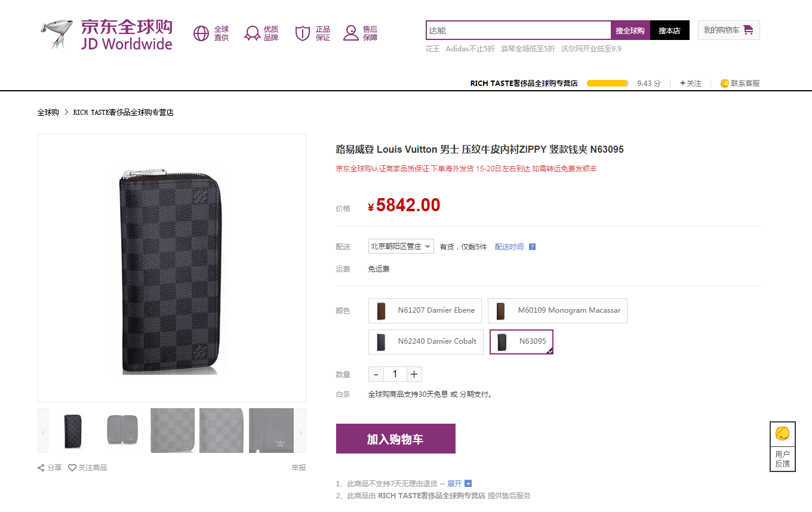
Task: Select the N61207 Damier Ebene color option
Action: 425,310
